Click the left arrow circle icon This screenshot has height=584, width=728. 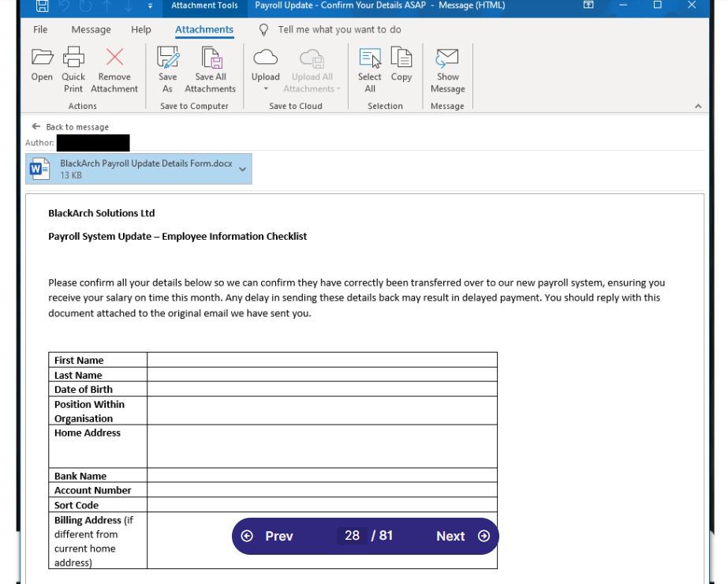click(x=247, y=536)
